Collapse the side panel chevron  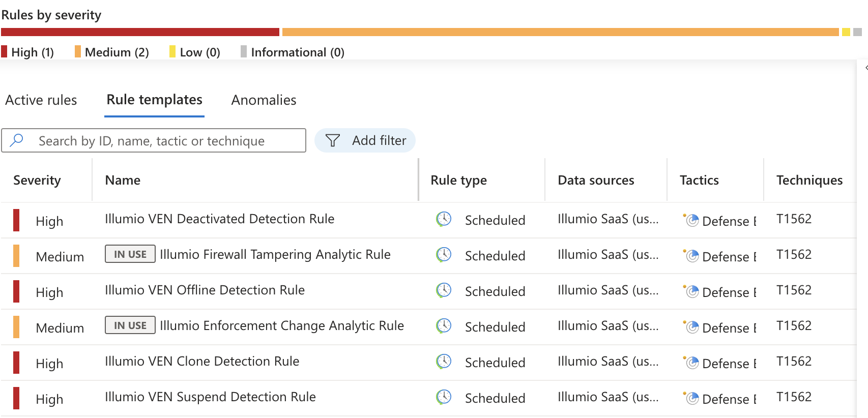(x=866, y=68)
